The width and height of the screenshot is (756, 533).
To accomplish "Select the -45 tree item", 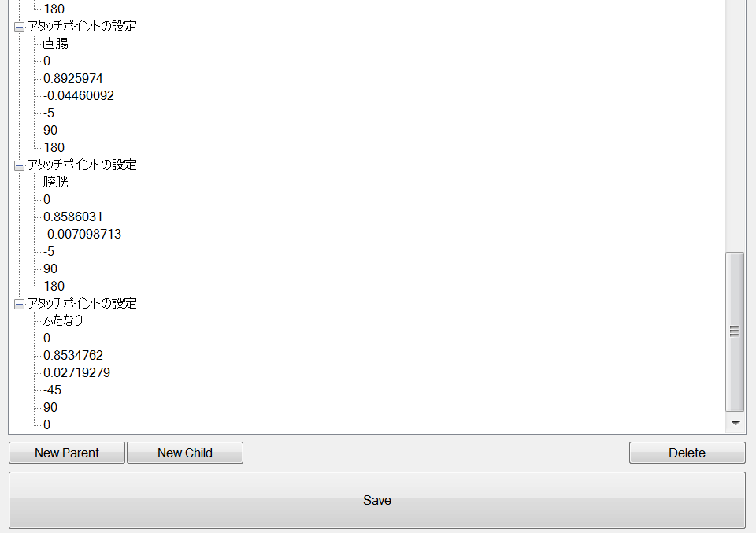I will tap(53, 390).
